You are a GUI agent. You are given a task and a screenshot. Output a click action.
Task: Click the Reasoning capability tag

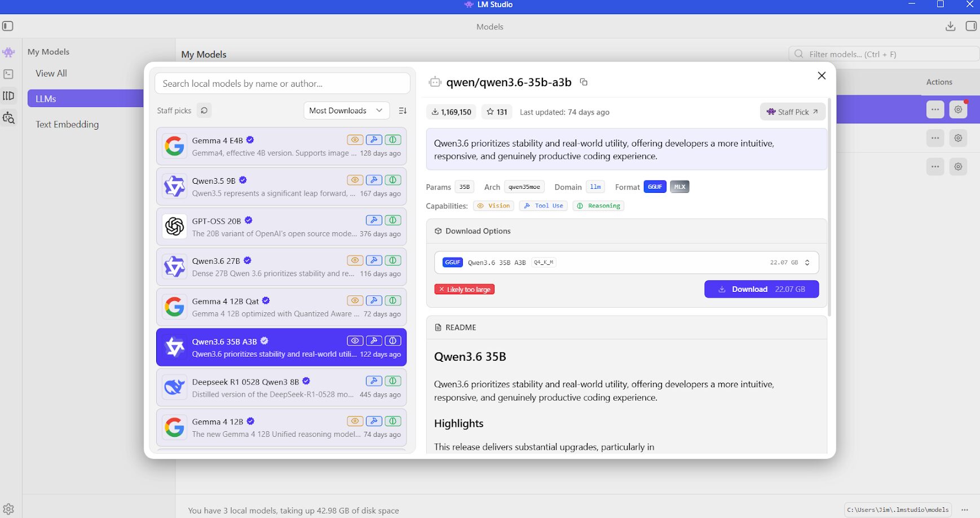click(598, 206)
